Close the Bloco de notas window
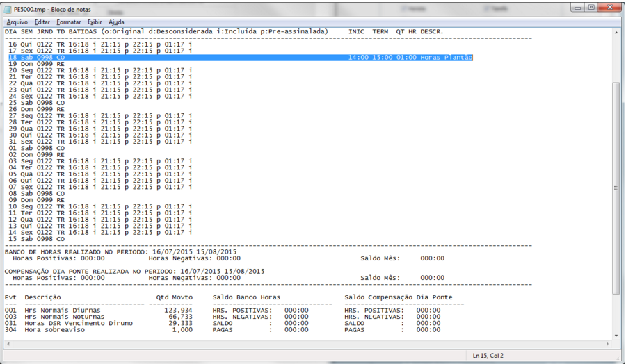 click(609, 8)
